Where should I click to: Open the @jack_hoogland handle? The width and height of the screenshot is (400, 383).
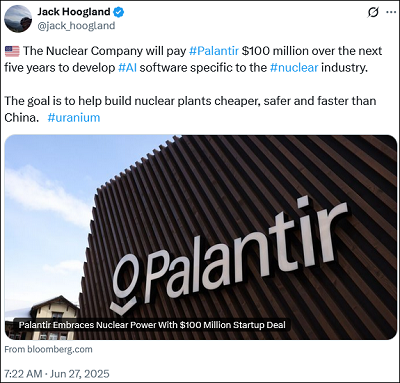[x=76, y=26]
